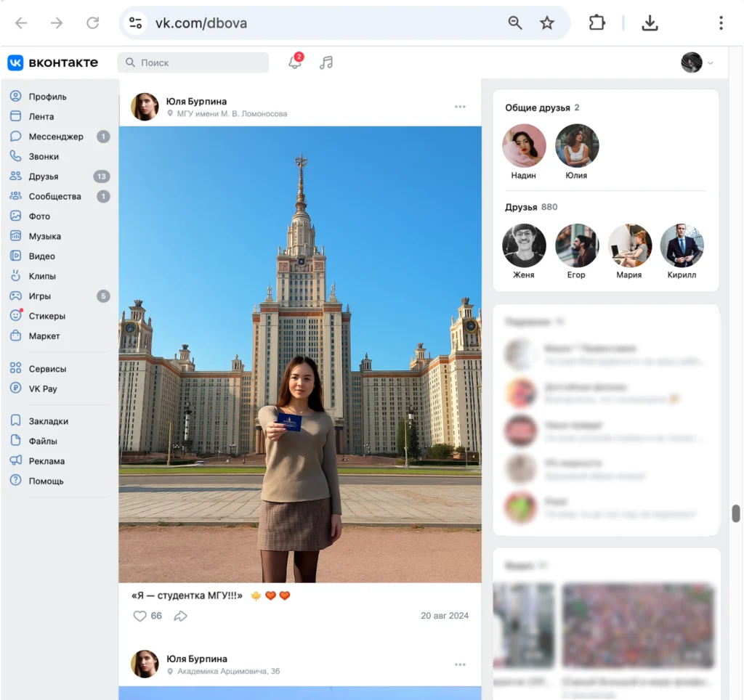744x700 pixels.
Task: Like the post with the heart icon
Action: 140,616
